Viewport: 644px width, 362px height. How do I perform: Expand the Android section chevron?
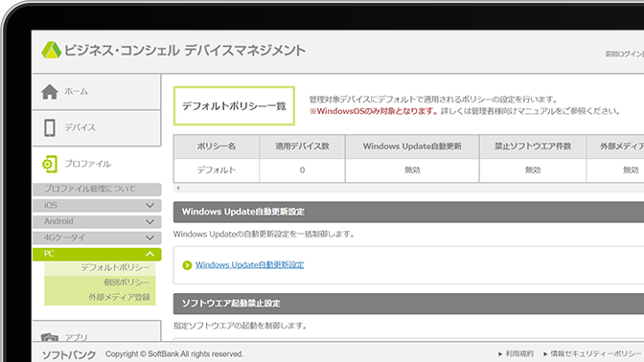tap(149, 221)
